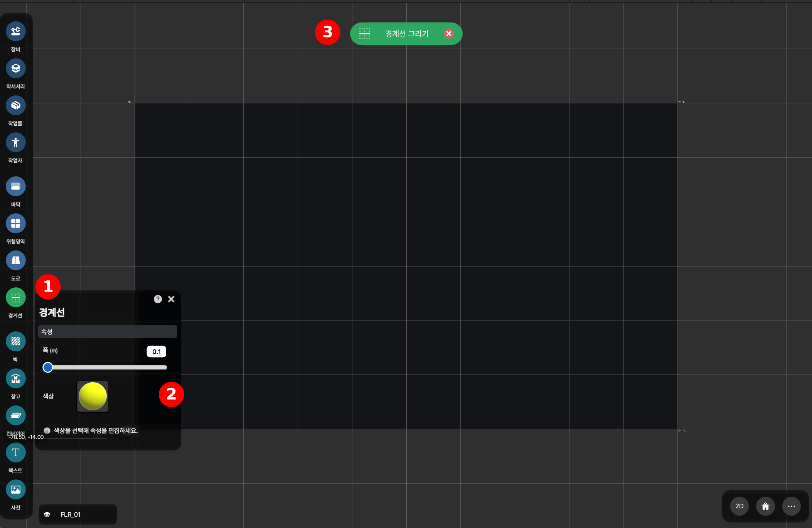This screenshot has height=528, width=812.
Task: Open the 악세서리 accessories tool
Action: pyautogui.click(x=15, y=68)
